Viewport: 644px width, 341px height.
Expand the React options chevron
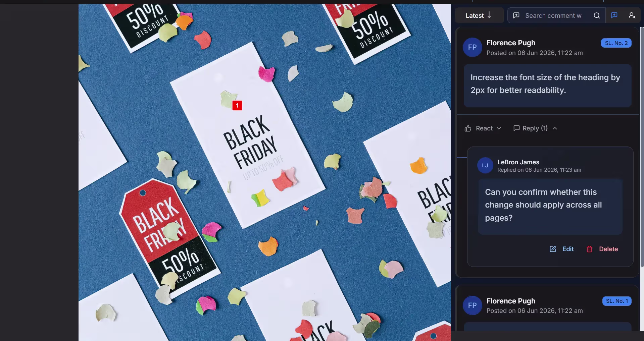499,128
